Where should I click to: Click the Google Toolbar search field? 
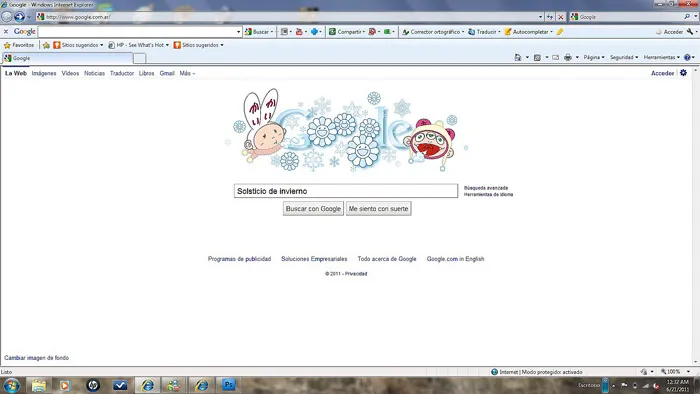(x=137, y=32)
